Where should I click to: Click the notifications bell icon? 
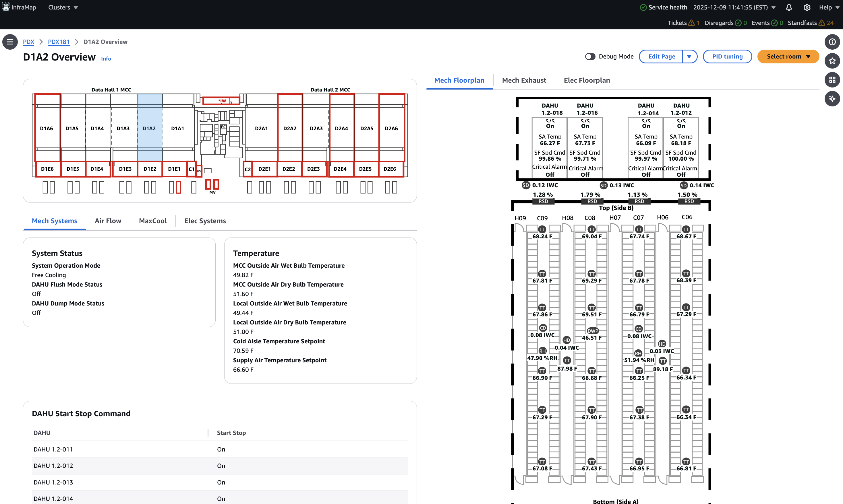pos(789,7)
